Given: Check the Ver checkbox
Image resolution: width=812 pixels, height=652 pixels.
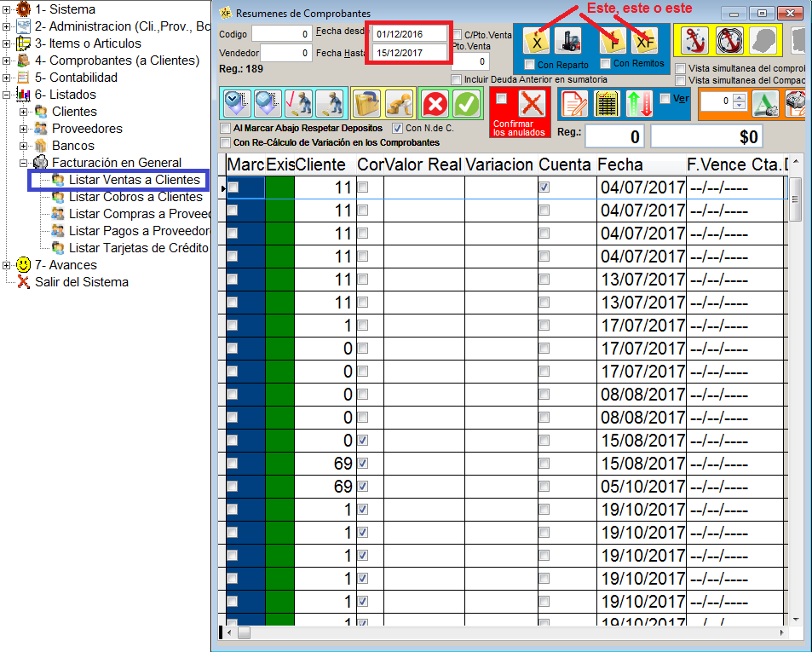Looking at the screenshot, I should [665, 98].
